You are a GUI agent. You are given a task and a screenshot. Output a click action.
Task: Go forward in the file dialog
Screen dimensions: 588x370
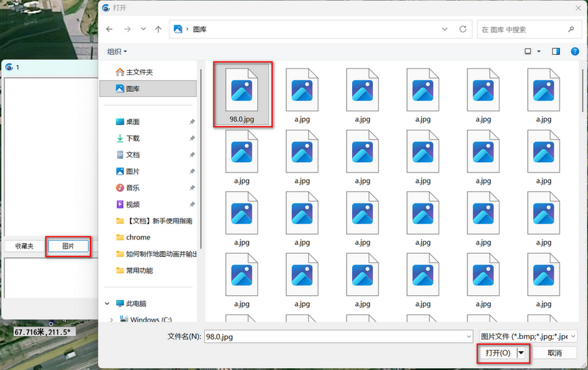click(x=127, y=29)
